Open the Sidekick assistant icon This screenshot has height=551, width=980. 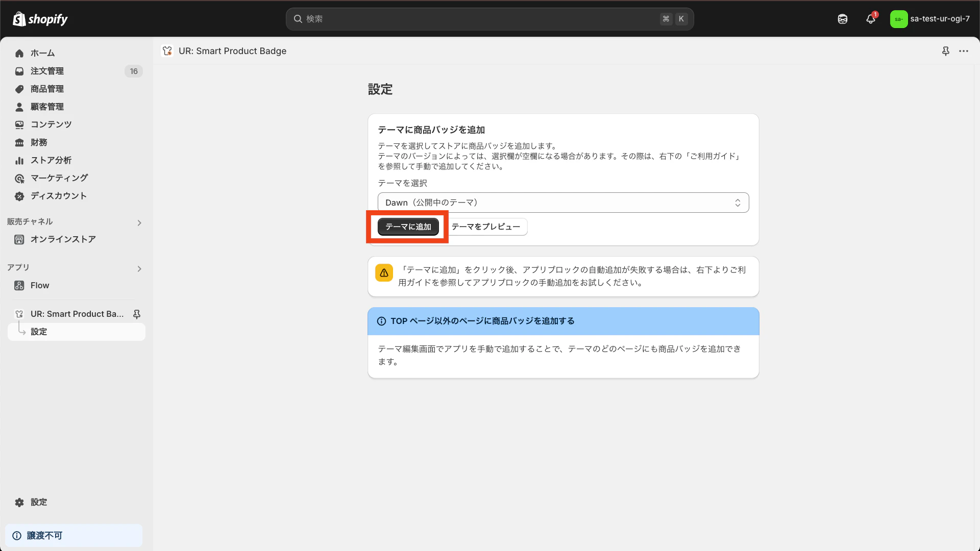pos(843,19)
